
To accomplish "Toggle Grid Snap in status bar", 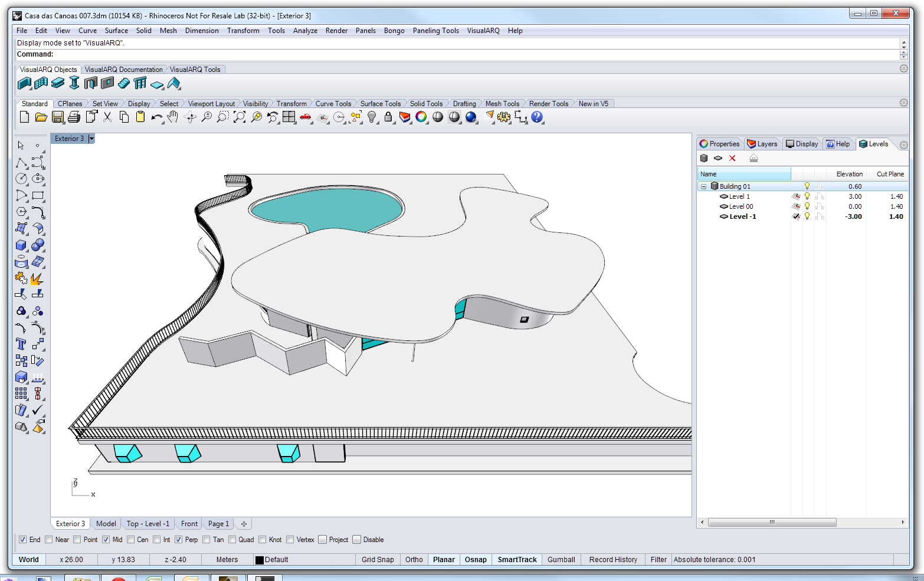I will [x=378, y=560].
